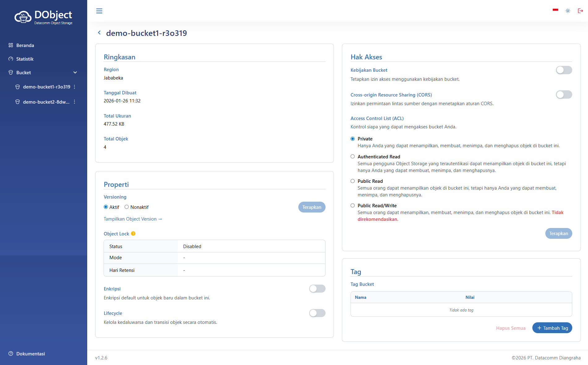Viewport: 588px width, 365px height.
Task: Enable the Enkripsi toggle
Action: (317, 289)
